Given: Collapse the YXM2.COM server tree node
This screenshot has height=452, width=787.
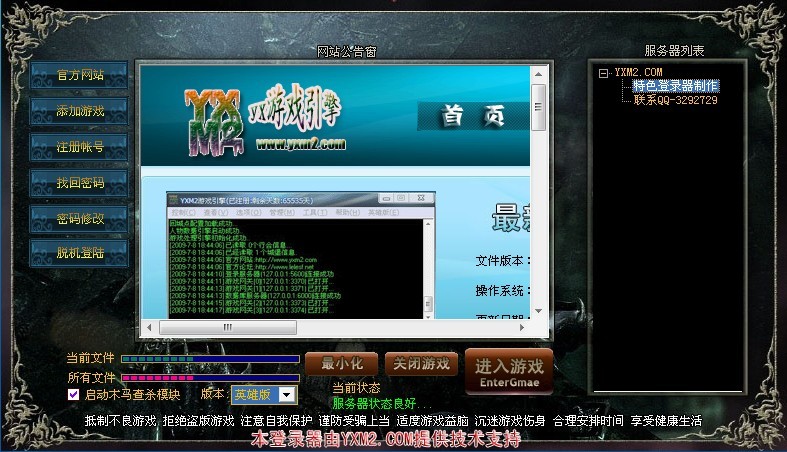Looking at the screenshot, I should coord(603,73).
